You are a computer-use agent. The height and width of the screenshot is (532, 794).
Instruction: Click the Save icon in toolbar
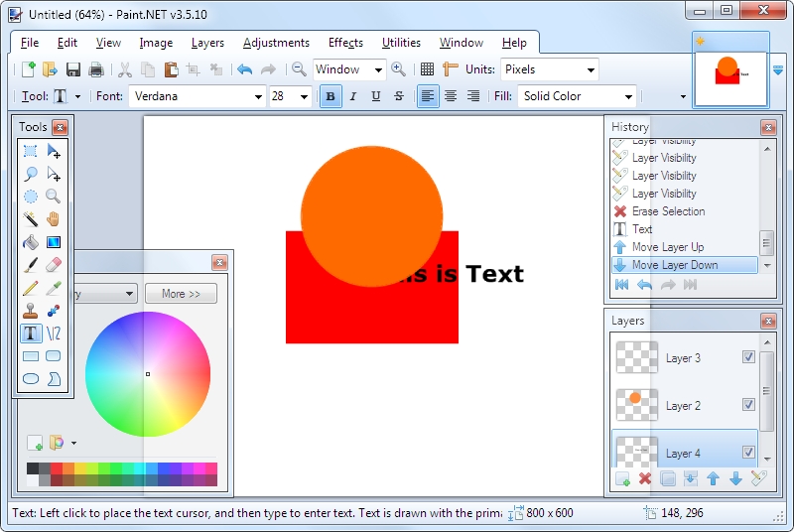[73, 69]
